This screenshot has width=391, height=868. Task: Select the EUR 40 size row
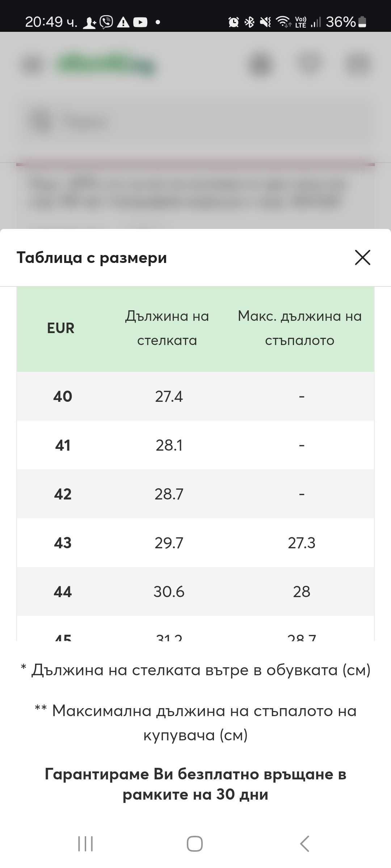click(x=195, y=396)
